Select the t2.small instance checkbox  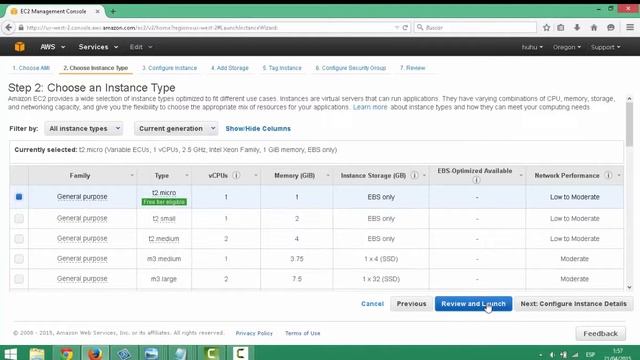(x=19, y=219)
